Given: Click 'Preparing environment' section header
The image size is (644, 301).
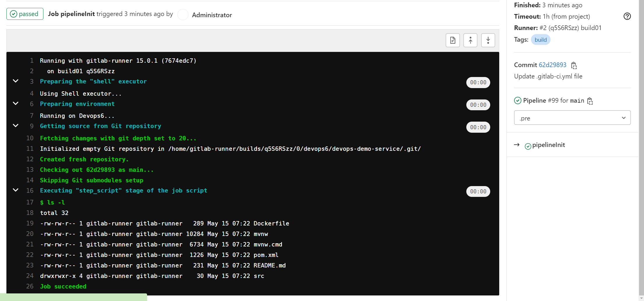Looking at the screenshot, I should [x=77, y=104].
